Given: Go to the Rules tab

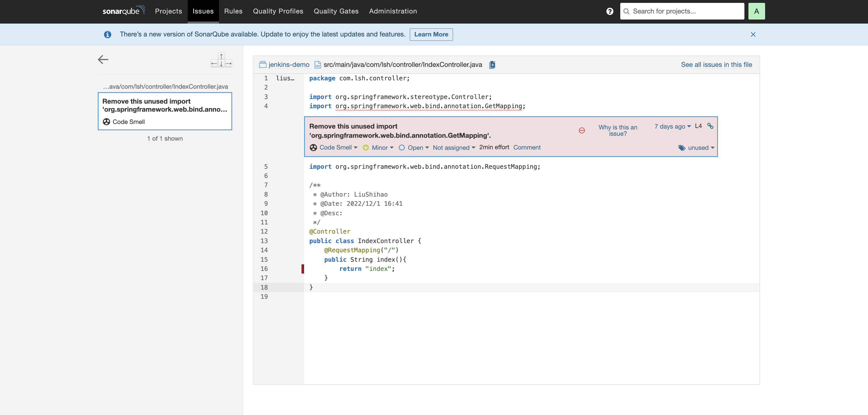Looking at the screenshot, I should 233,11.
